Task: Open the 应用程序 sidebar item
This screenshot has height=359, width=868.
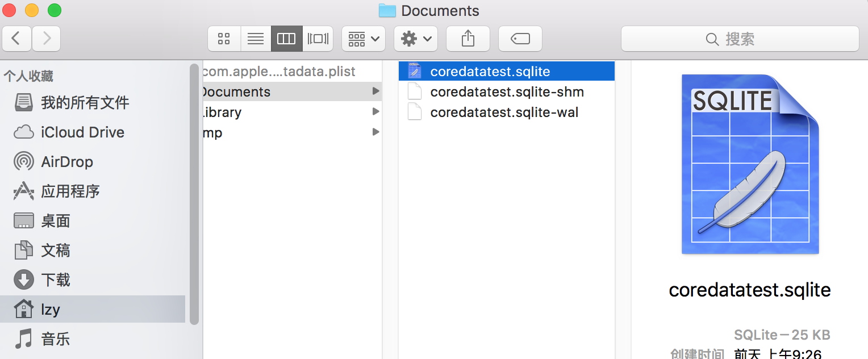Action: (70, 191)
